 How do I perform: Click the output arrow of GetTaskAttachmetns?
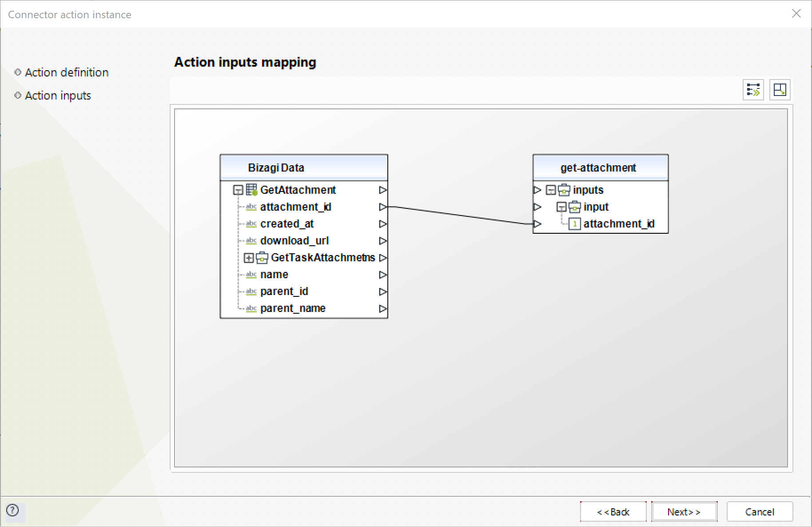pos(382,258)
